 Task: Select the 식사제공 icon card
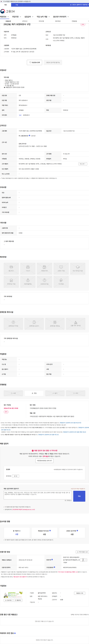point(61,282)
